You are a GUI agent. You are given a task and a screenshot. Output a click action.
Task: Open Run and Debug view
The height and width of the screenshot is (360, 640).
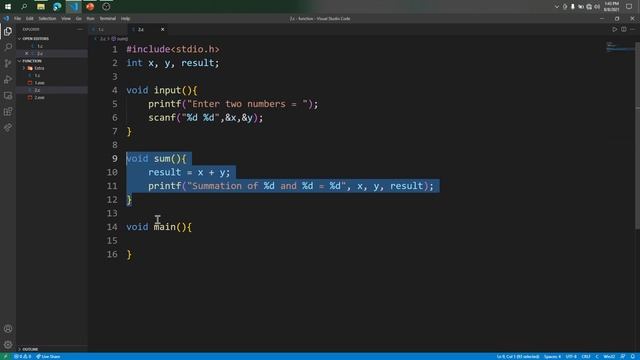pos(8,79)
